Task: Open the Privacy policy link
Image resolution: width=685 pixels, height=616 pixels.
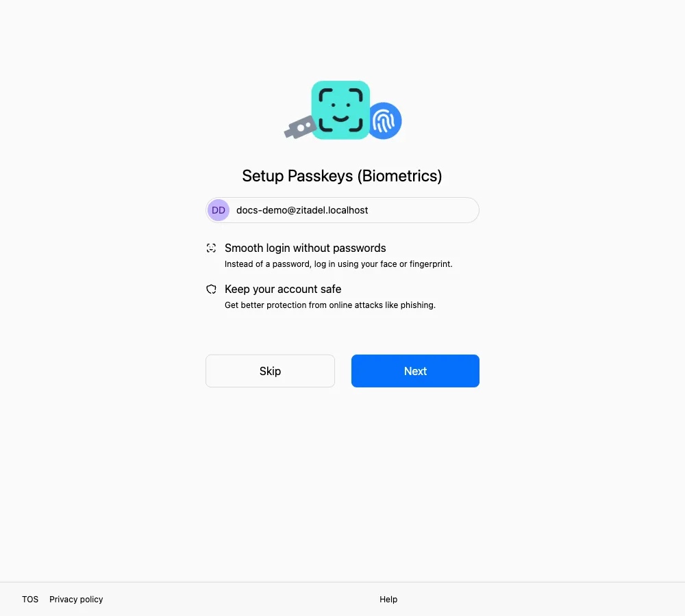Action: click(x=76, y=599)
